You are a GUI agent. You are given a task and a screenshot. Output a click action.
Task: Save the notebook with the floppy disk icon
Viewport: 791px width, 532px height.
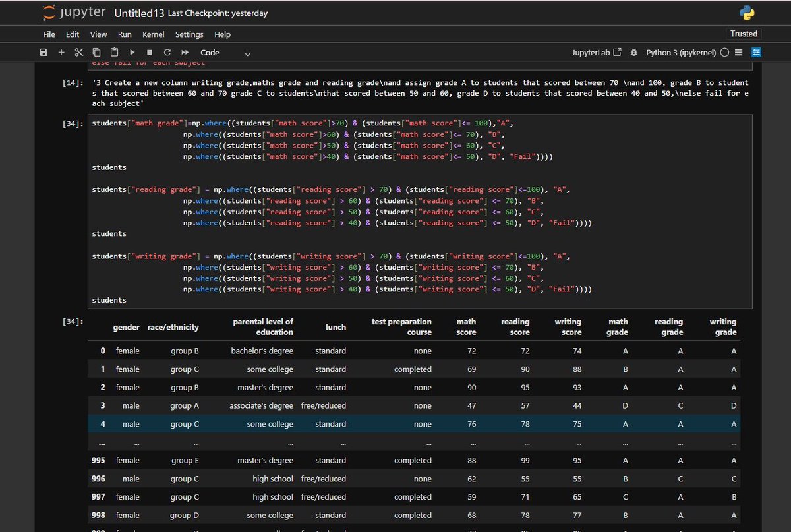pyautogui.click(x=44, y=53)
